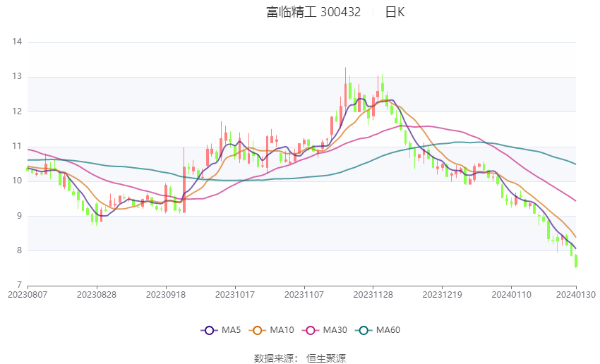Click the y-axis value 10
This screenshot has height=364, width=600.
point(17,181)
